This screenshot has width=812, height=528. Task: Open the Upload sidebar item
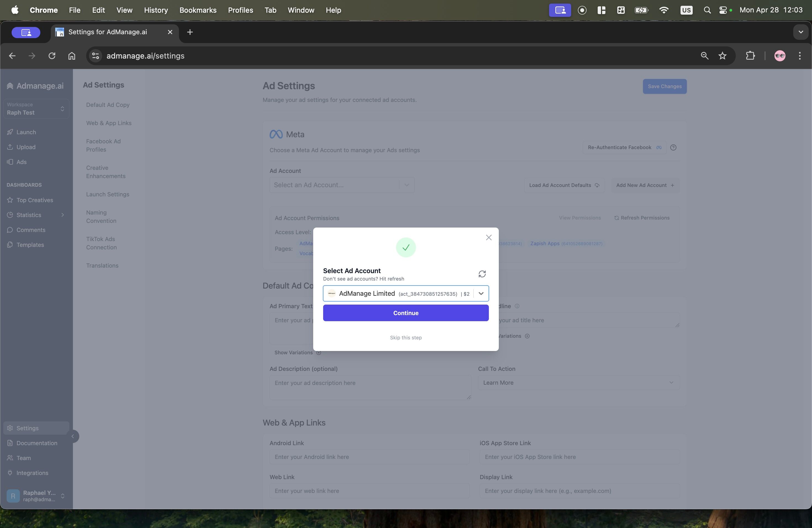pos(26,147)
